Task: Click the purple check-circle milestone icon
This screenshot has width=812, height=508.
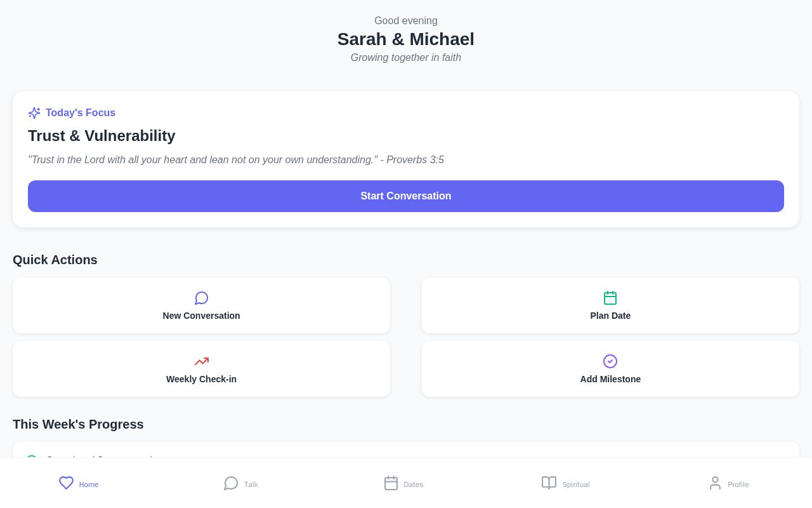Action: (610, 361)
